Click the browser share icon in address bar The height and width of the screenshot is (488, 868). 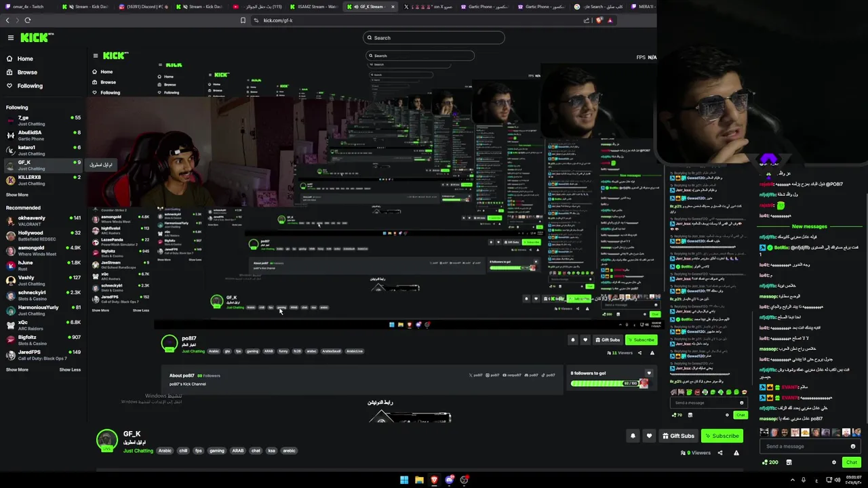[587, 20]
